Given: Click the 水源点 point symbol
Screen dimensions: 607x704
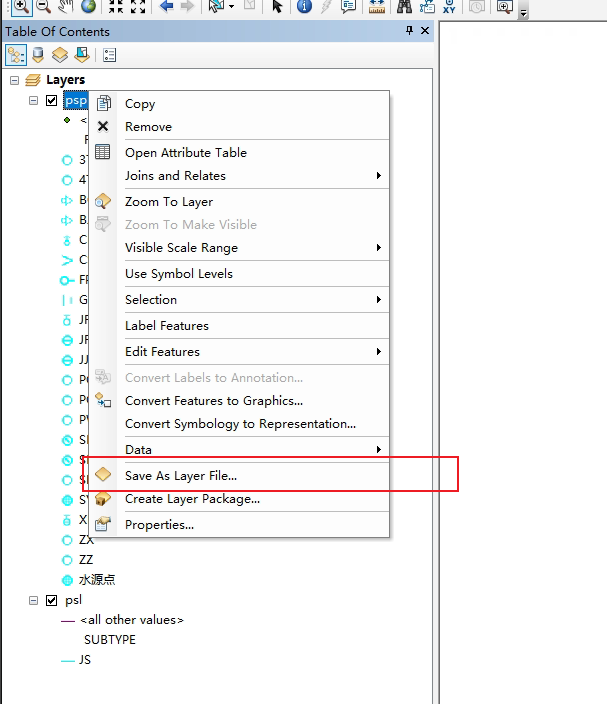Looking at the screenshot, I should pyautogui.click(x=67, y=580).
